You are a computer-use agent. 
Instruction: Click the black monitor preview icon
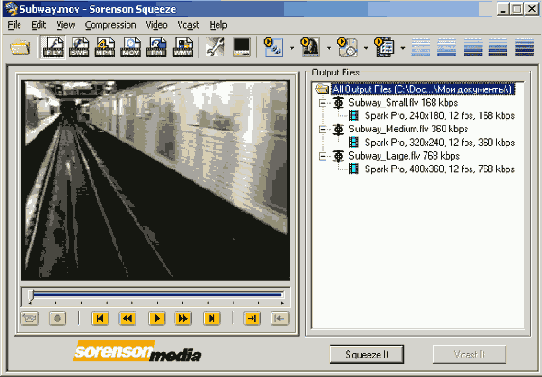pyautogui.click(x=242, y=47)
